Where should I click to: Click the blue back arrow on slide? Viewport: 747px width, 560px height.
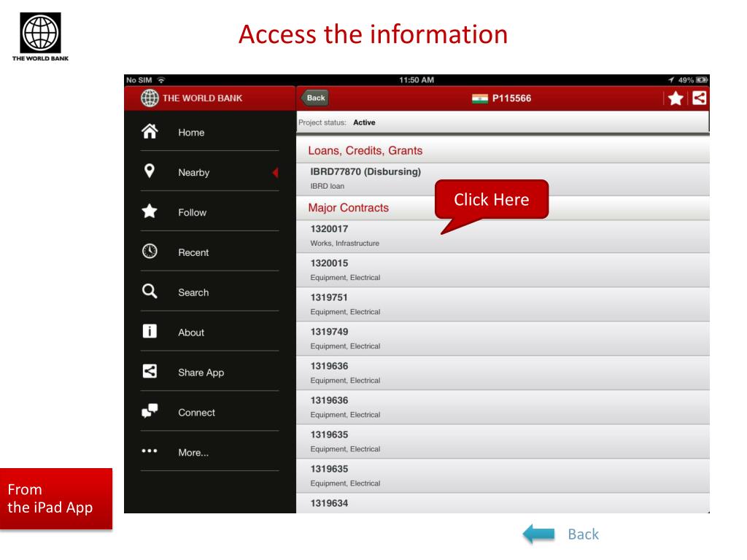[x=539, y=534]
